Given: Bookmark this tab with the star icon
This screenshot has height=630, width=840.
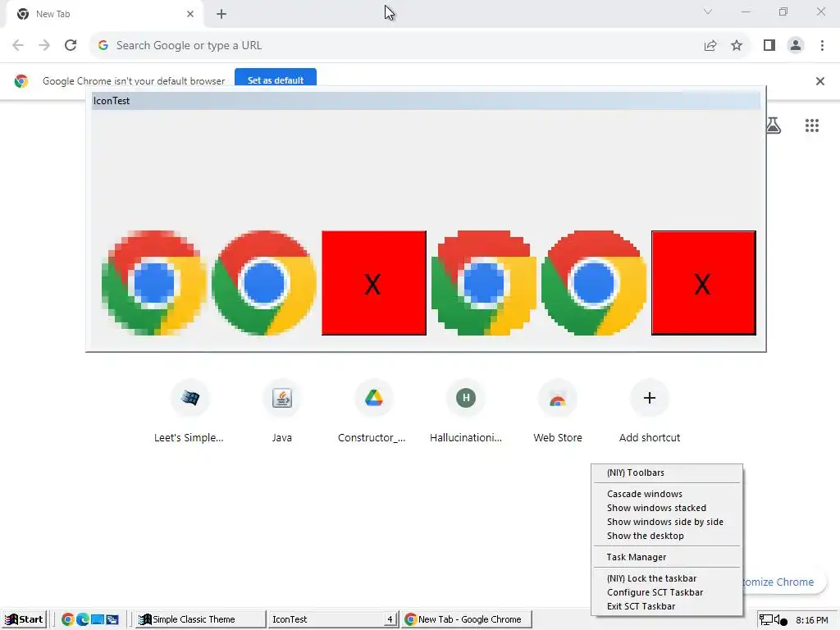Looking at the screenshot, I should (x=737, y=46).
